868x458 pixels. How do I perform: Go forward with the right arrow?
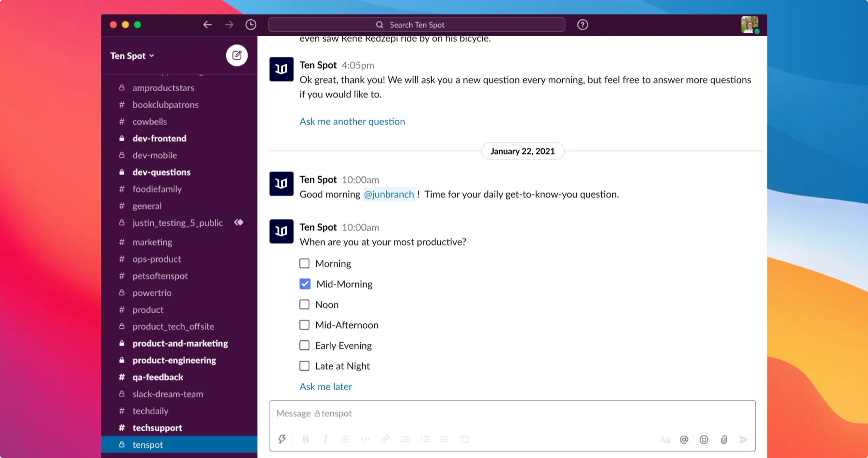pos(229,25)
